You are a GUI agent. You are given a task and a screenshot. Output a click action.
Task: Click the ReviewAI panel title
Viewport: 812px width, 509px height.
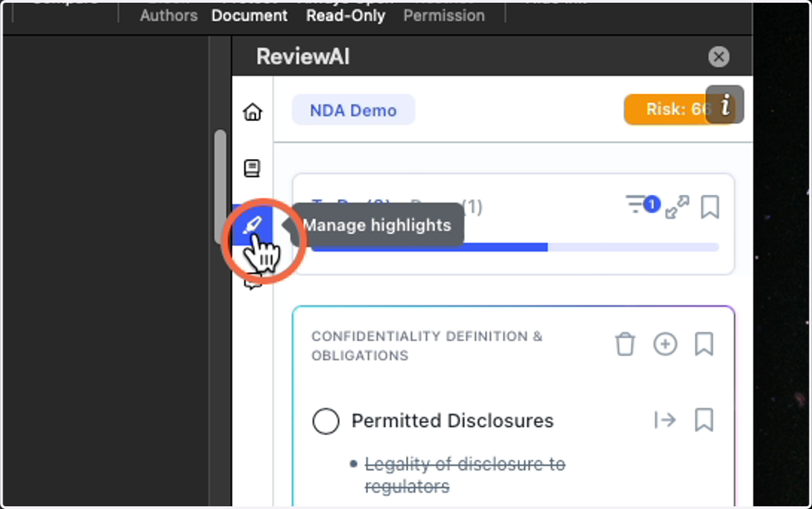pos(303,57)
